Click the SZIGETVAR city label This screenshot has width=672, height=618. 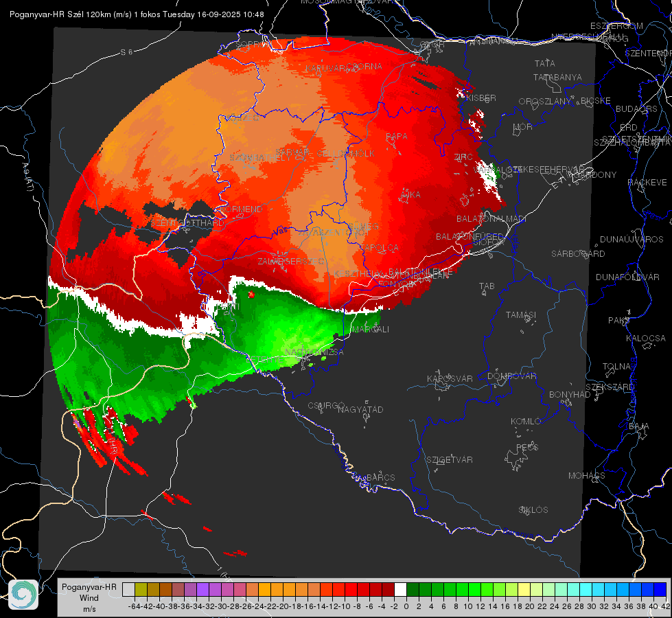tap(450, 460)
